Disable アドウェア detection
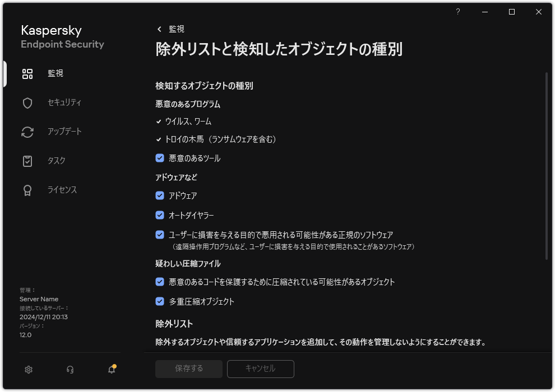This screenshot has width=555, height=392. [x=159, y=195]
